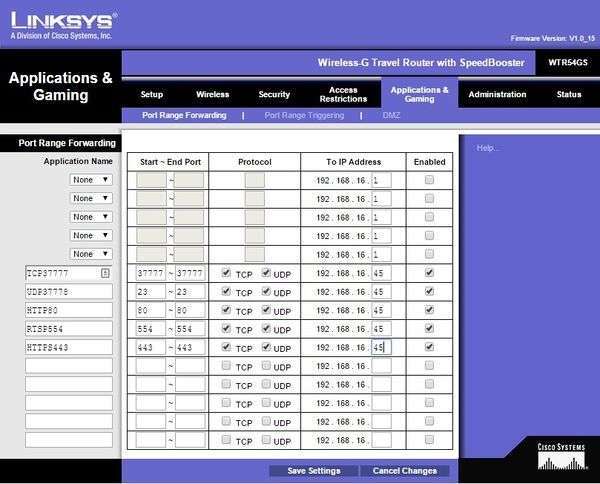Go to Port Range Triggering sub-tab

304,115
